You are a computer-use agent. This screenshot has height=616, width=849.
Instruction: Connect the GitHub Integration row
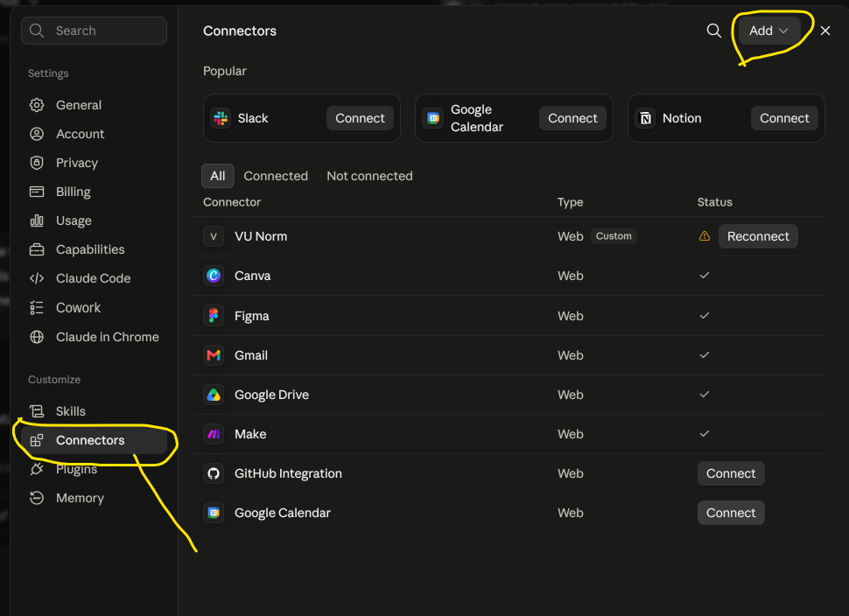pos(731,473)
